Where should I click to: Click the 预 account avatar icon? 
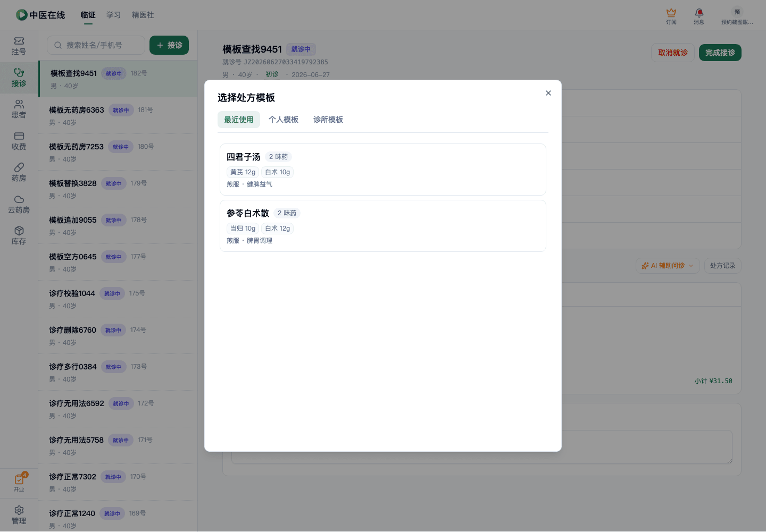pyautogui.click(x=737, y=12)
